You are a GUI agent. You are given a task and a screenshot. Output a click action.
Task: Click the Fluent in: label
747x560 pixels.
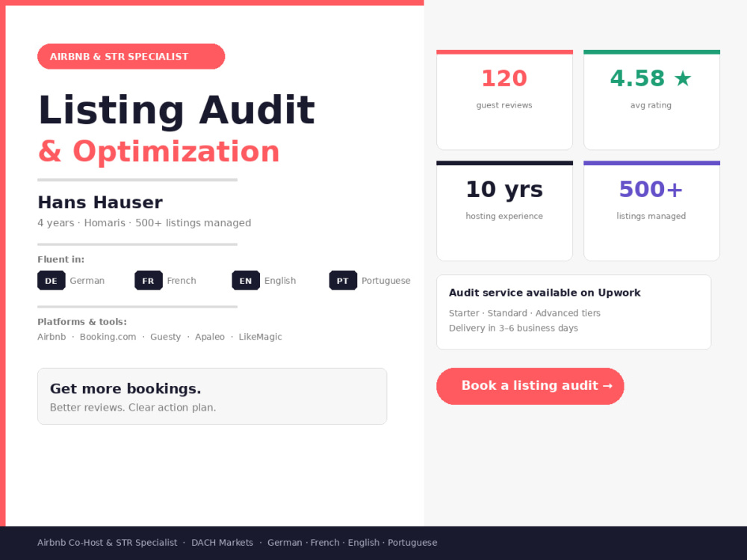61,259
